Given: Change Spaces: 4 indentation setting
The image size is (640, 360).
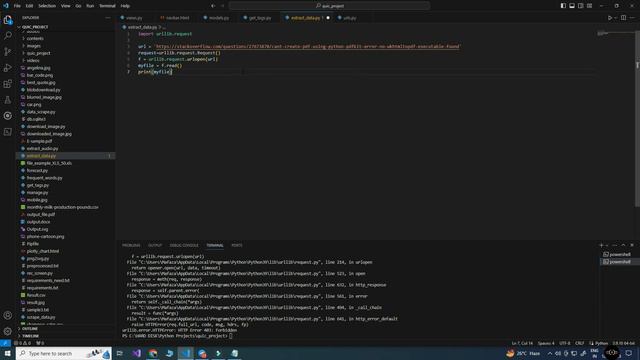Looking at the screenshot, I should pos(546,343).
